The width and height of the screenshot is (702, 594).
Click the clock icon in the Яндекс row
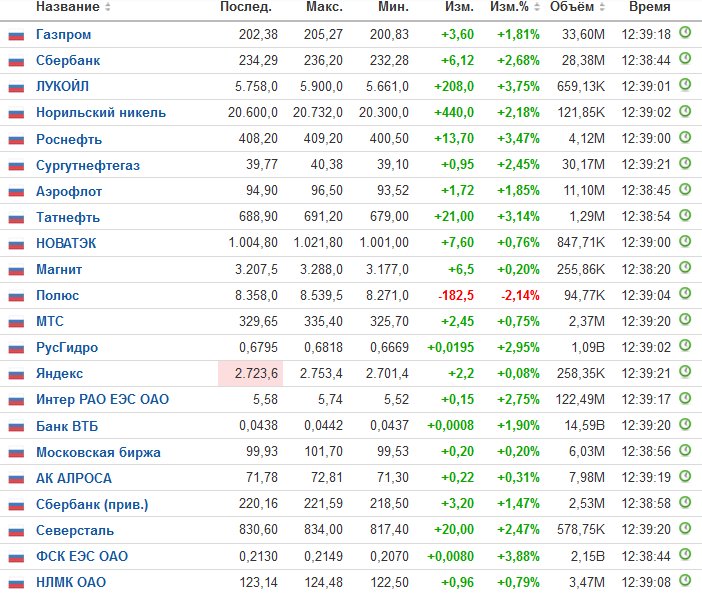pos(685,371)
